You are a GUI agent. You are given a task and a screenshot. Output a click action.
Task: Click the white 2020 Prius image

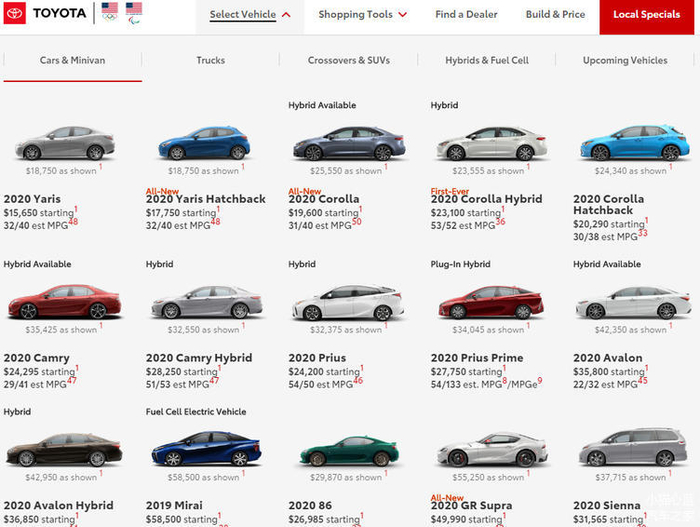point(348,302)
